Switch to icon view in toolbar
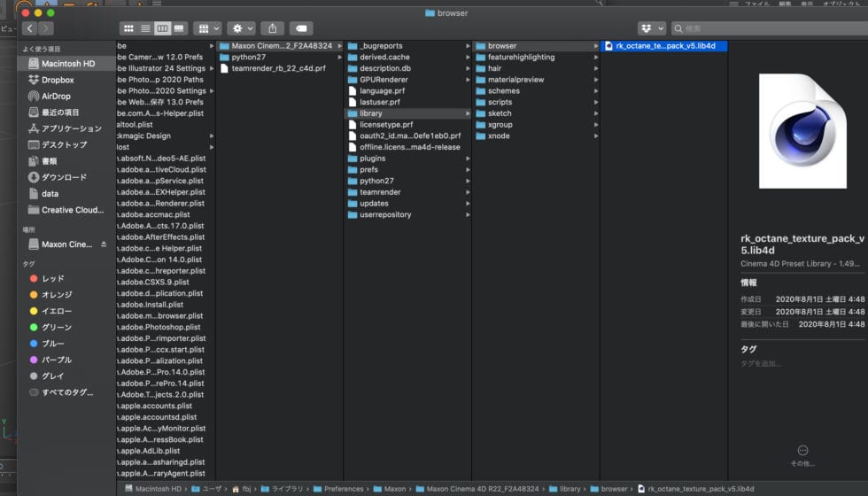This screenshot has width=868, height=496. tap(128, 28)
